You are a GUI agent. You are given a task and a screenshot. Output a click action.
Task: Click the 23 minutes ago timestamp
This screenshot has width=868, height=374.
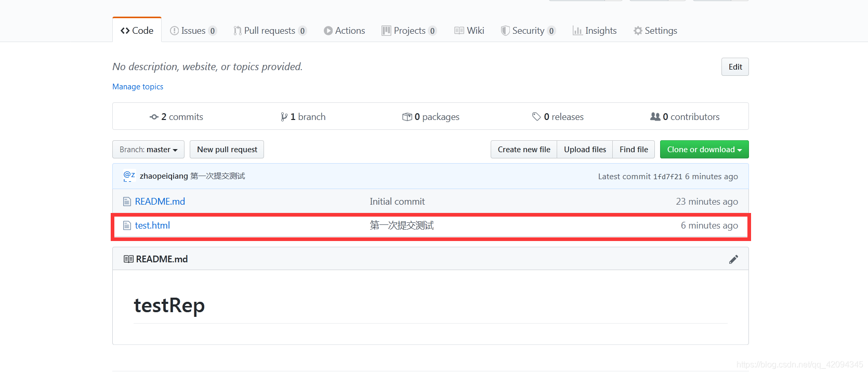tap(707, 202)
